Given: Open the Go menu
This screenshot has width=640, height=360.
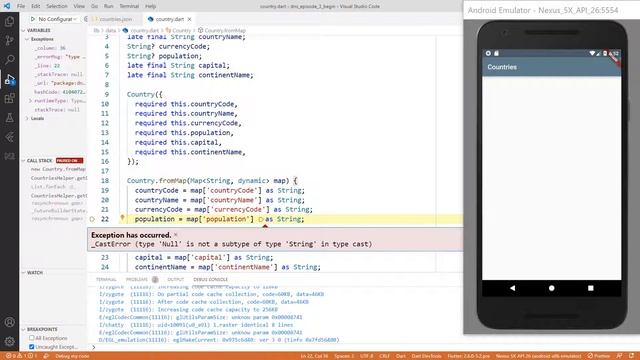Looking at the screenshot, I should click(x=94, y=6).
